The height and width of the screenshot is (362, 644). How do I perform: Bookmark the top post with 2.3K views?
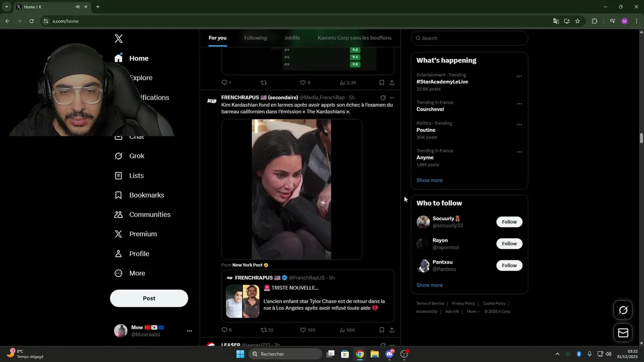381,82
